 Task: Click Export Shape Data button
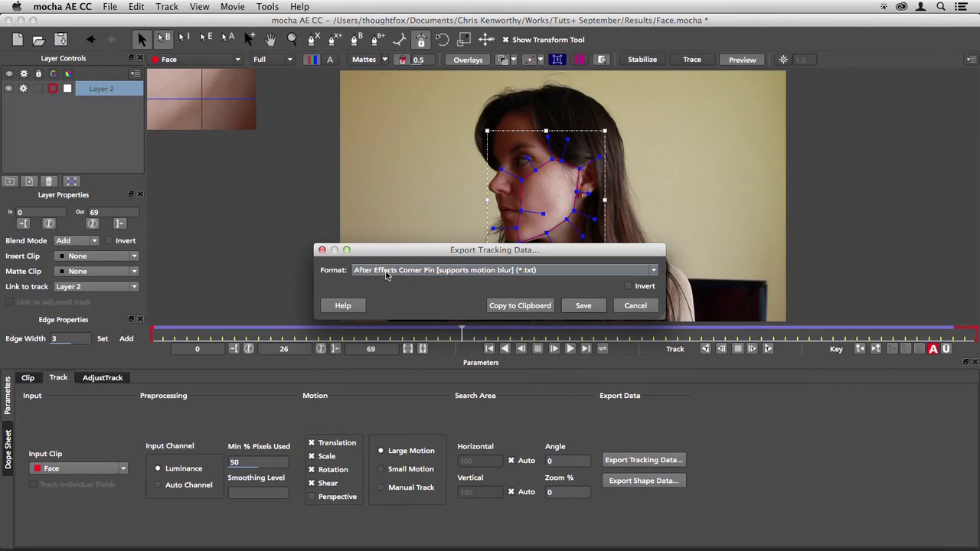click(643, 481)
